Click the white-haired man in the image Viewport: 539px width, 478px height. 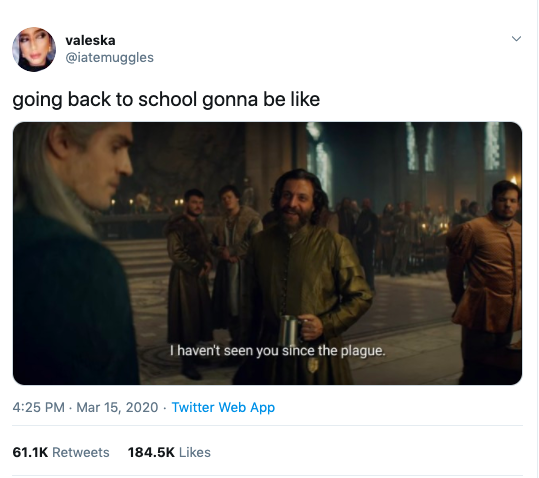point(74,253)
